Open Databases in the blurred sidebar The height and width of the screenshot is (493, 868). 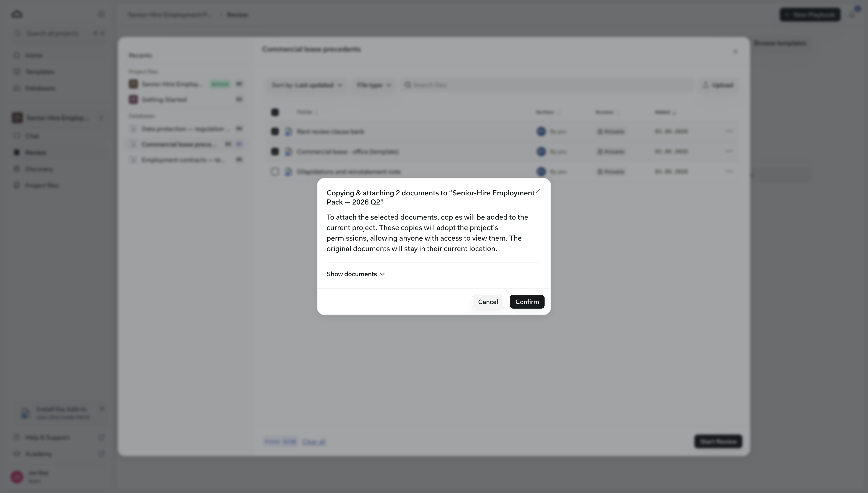(x=40, y=88)
